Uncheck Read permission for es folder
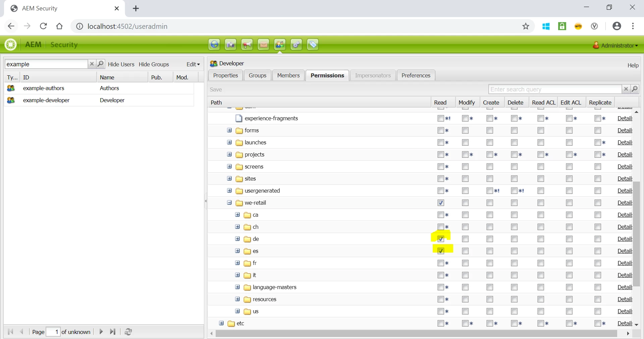Viewport: 644px width, 339px height. point(441,251)
